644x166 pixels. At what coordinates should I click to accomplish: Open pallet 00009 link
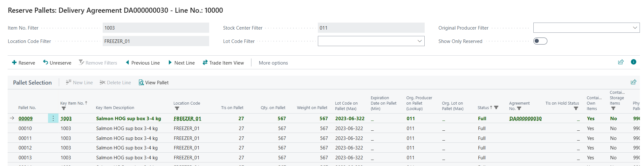tap(25, 119)
